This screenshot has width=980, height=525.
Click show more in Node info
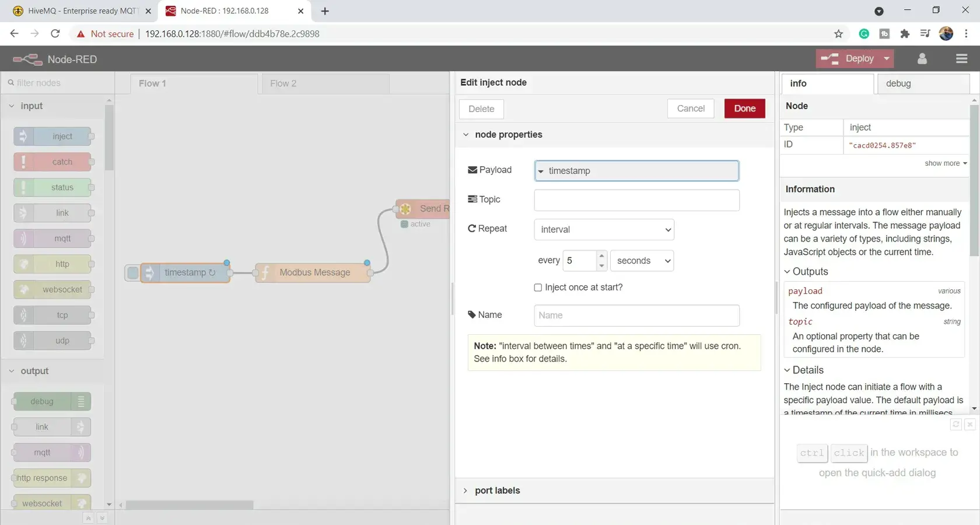pos(946,163)
